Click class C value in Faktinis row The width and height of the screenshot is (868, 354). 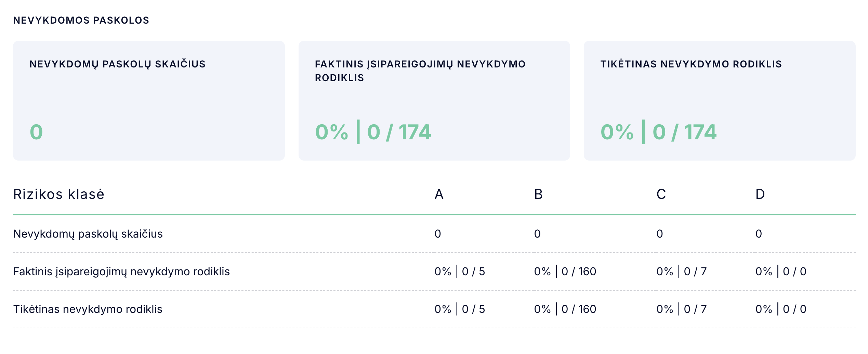tap(681, 272)
